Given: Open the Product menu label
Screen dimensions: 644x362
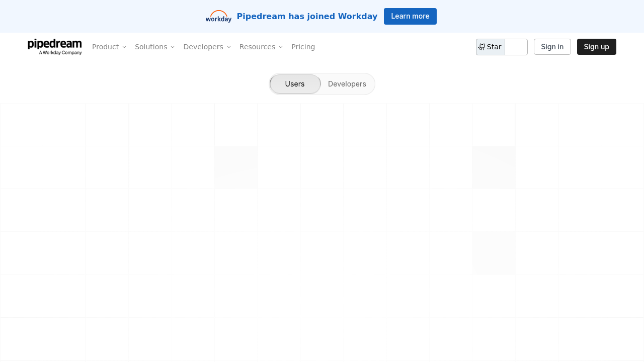Looking at the screenshot, I should coord(105,47).
